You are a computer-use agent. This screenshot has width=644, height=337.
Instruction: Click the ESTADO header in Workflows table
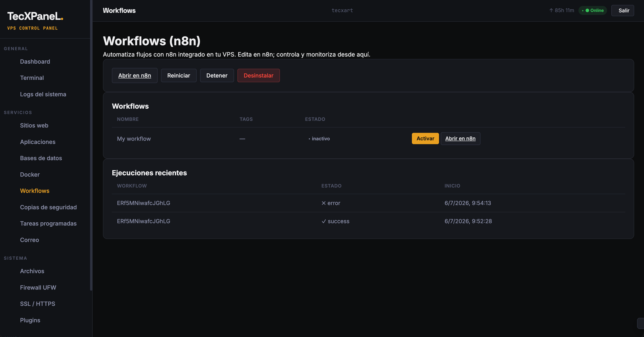click(x=315, y=119)
